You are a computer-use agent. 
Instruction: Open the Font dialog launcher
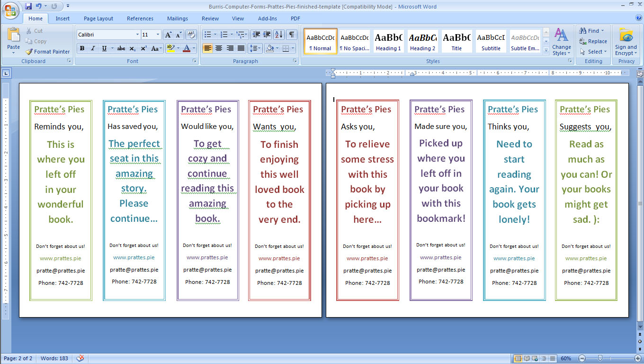pos(194,61)
